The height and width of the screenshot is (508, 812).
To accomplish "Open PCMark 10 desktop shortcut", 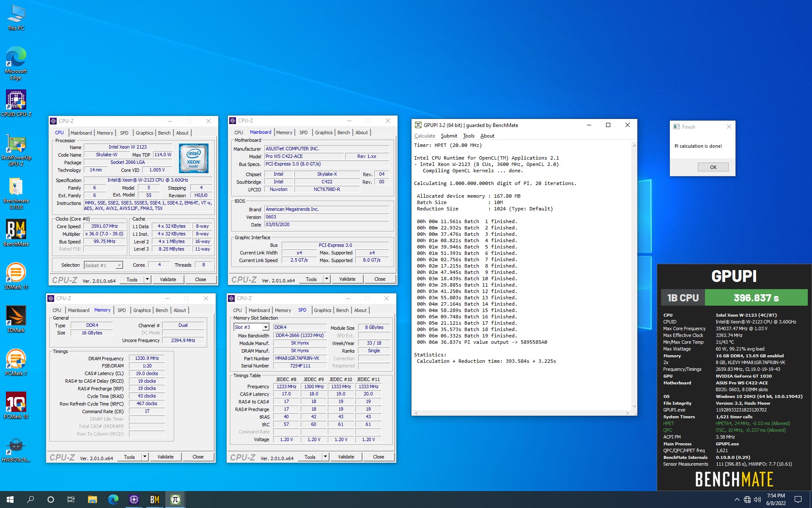I will pos(16,406).
